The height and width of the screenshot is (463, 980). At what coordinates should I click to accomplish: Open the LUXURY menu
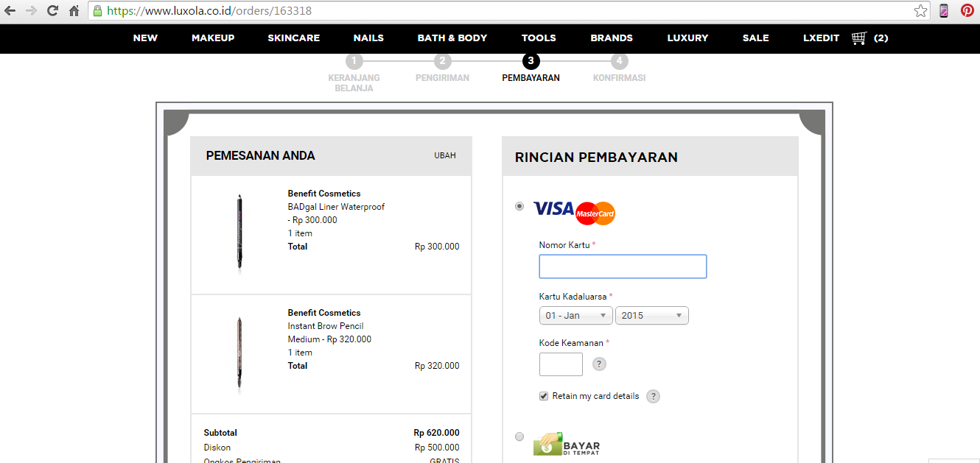tap(687, 38)
